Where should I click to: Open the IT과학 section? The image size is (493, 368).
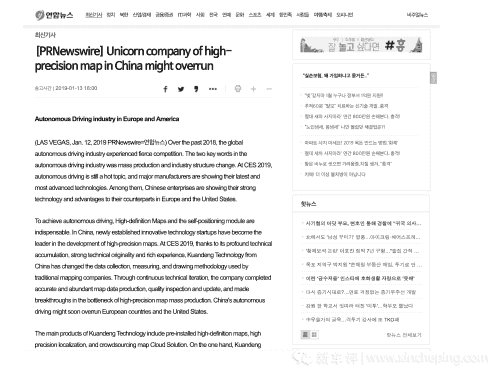(184, 15)
